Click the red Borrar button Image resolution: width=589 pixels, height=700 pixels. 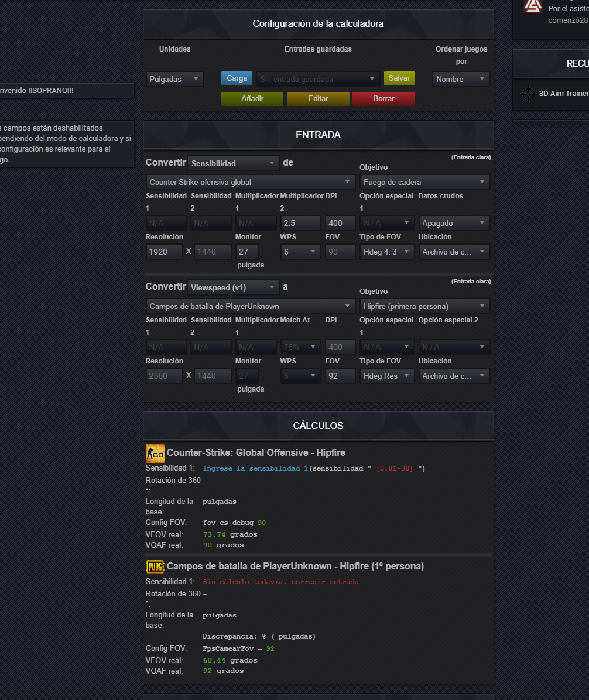pos(383,99)
